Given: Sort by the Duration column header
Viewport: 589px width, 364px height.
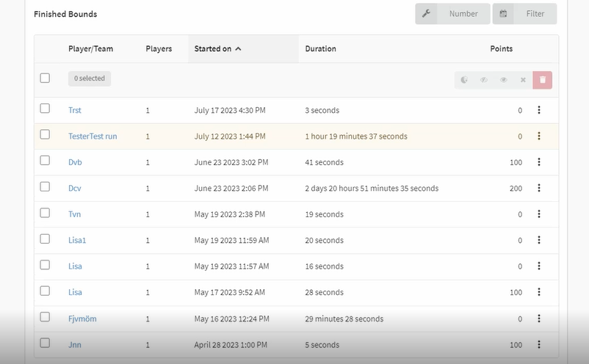Looking at the screenshot, I should tap(320, 48).
